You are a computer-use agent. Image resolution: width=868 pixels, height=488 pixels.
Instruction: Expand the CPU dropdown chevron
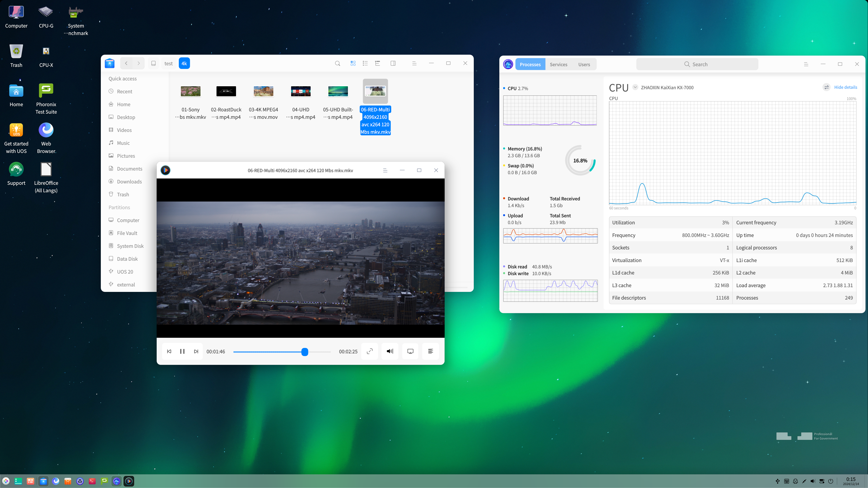coord(635,87)
